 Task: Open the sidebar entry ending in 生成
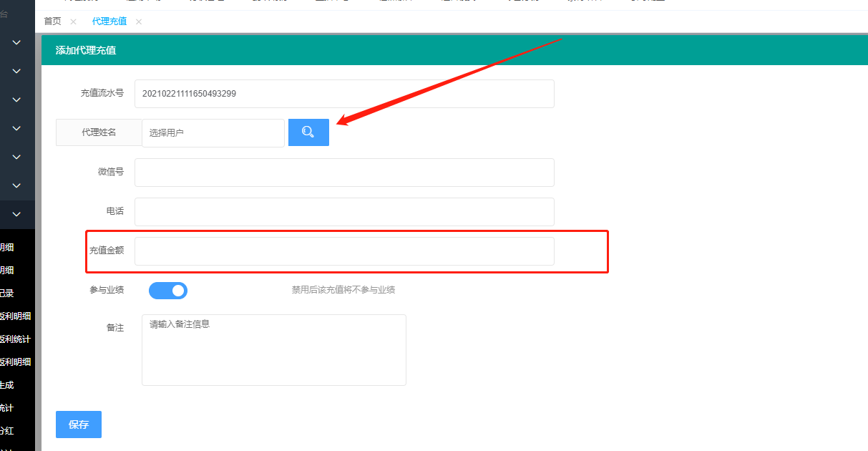[x=7, y=385]
